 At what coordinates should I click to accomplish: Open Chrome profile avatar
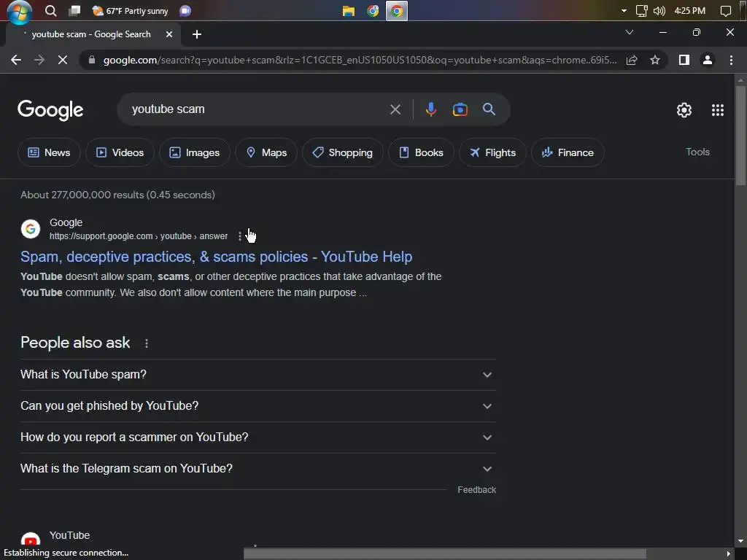pyautogui.click(x=708, y=60)
